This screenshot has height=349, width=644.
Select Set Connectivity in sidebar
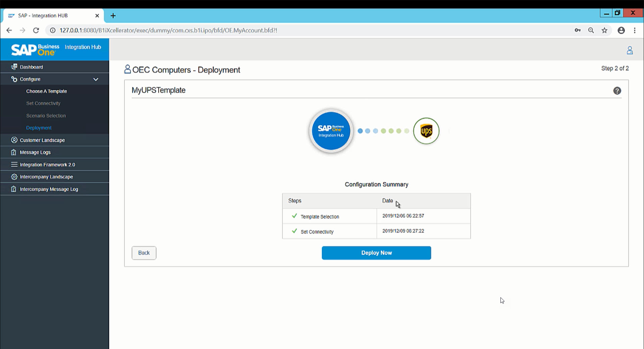pos(43,103)
